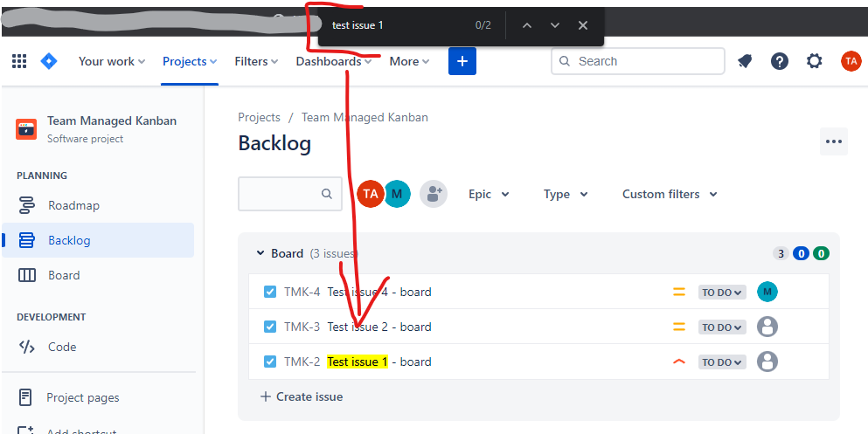Open issue key TMK-2
Viewport: 868px width, 434px height.
click(x=302, y=362)
